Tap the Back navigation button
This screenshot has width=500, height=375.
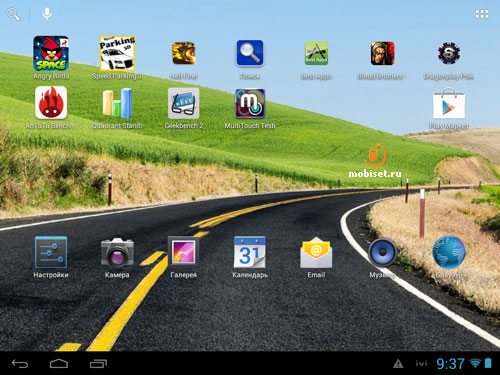coord(20,364)
